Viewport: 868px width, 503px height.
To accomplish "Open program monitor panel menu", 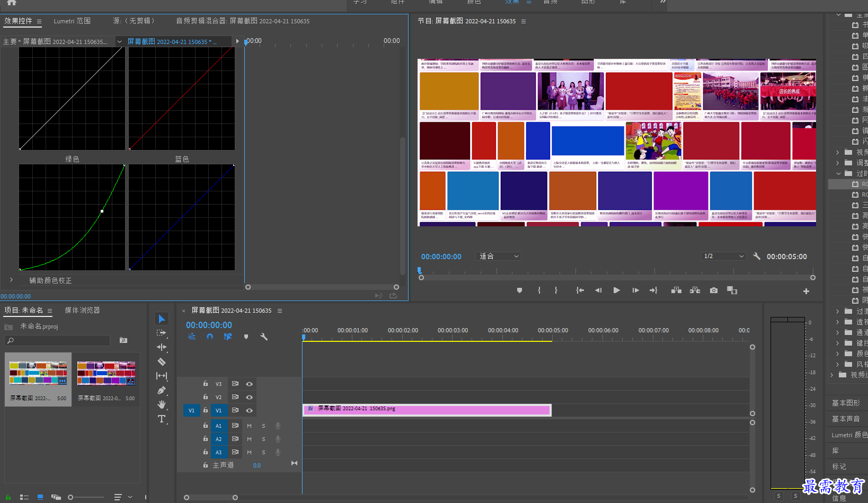I will click(x=524, y=21).
